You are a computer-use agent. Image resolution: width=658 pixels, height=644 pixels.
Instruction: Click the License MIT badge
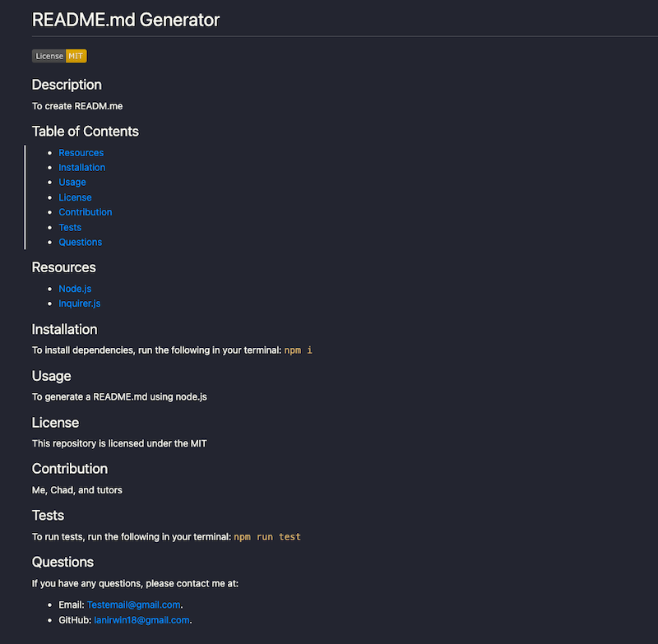pos(59,56)
